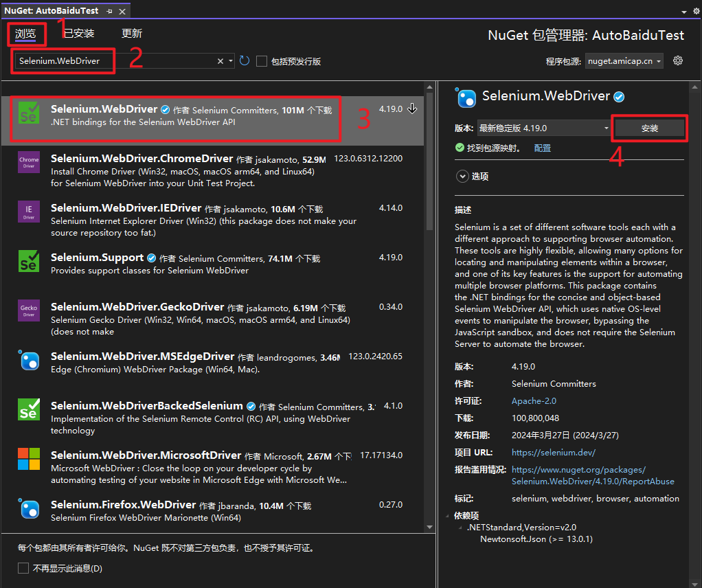702x588 pixels.
Task: Click the green 找到包源映射 check icon
Action: [x=460, y=148]
